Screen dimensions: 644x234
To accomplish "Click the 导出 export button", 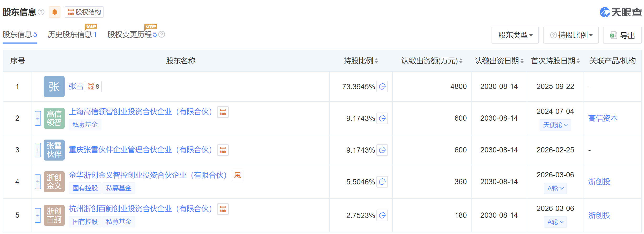I will (622, 35).
